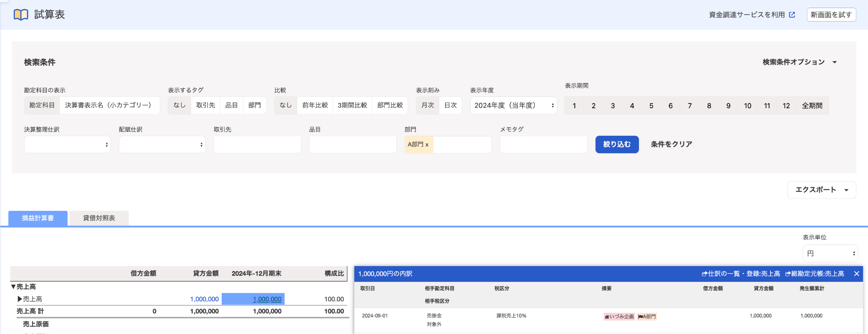Screen dimensions: 868x334
Task: Select period month 6
Action: click(670, 106)
